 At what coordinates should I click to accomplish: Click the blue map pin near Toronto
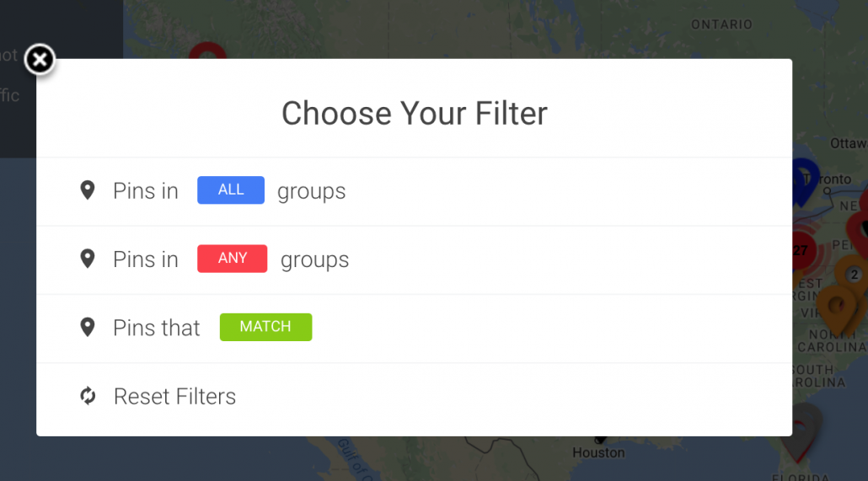[806, 178]
